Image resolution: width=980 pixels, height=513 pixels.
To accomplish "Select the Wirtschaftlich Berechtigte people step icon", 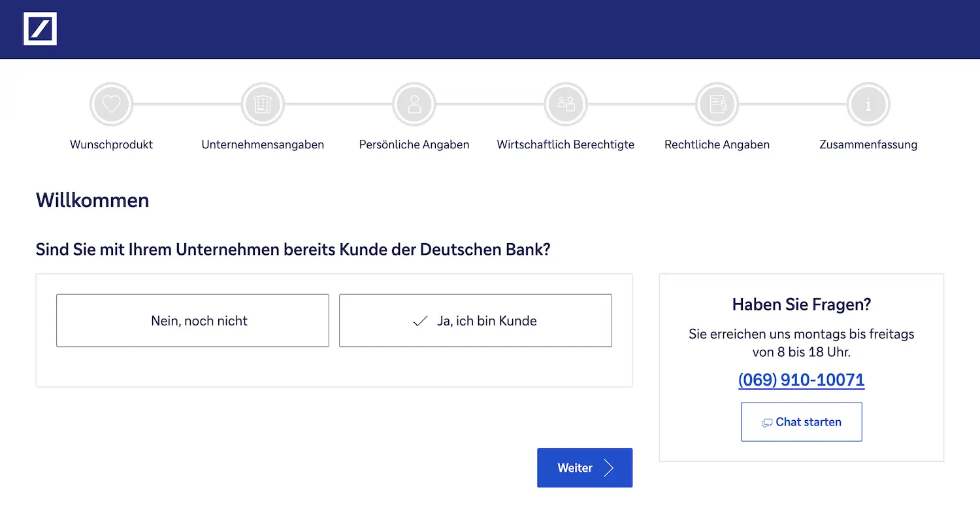I will click(566, 104).
